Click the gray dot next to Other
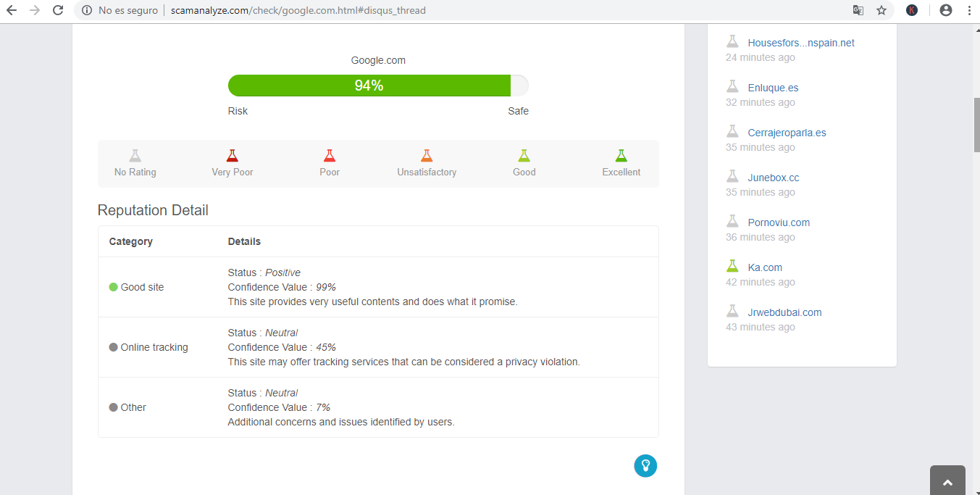The height and width of the screenshot is (495, 980). tap(113, 407)
